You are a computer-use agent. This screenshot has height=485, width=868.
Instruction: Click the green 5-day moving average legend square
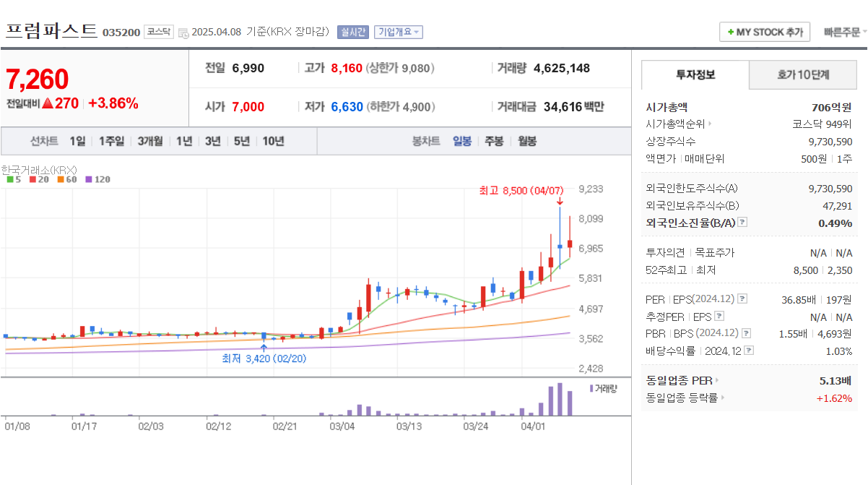(9, 179)
